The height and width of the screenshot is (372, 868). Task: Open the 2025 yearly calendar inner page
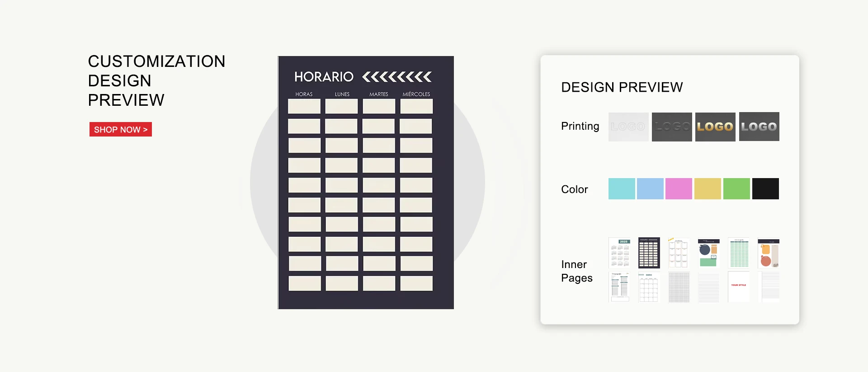pyautogui.click(x=619, y=253)
